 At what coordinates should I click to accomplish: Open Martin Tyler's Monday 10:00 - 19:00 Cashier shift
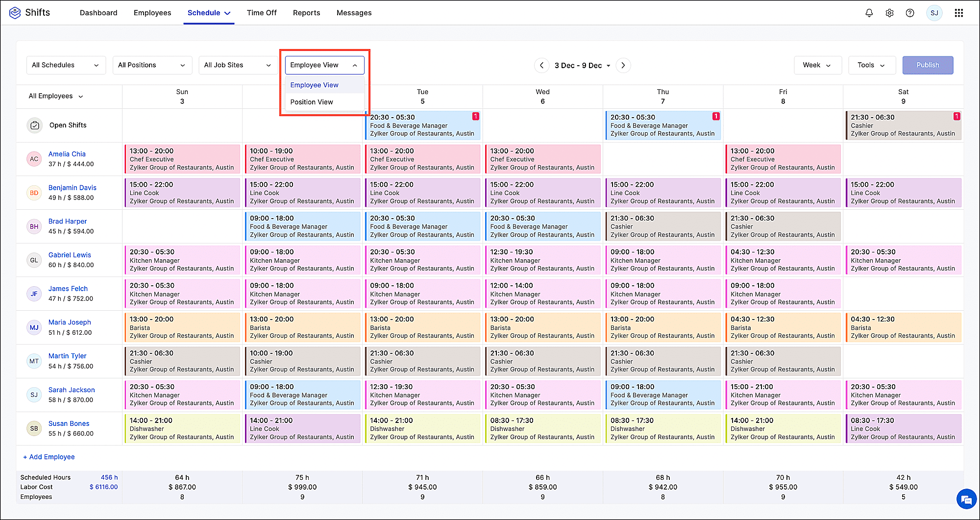(302, 361)
